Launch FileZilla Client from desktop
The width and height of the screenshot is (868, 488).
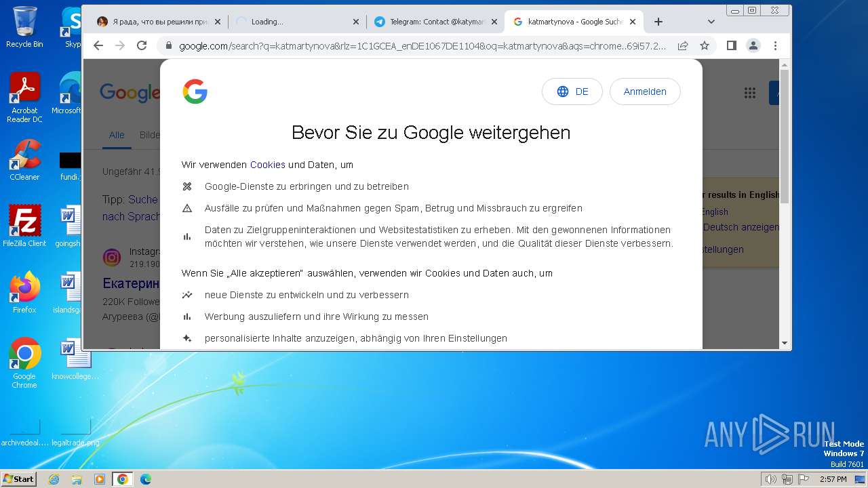[24, 226]
